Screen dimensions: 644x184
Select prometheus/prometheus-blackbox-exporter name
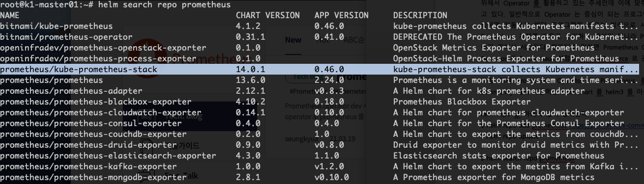coord(96,102)
